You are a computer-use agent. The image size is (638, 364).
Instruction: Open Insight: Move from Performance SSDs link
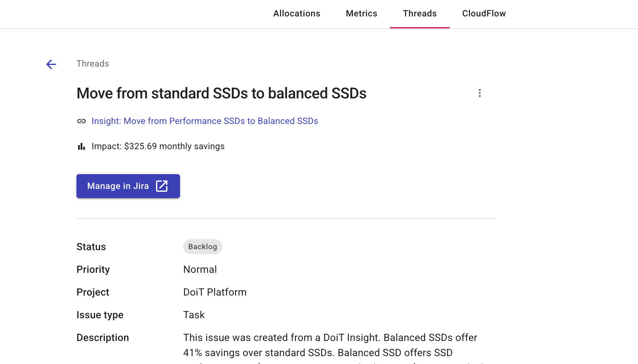[205, 121]
